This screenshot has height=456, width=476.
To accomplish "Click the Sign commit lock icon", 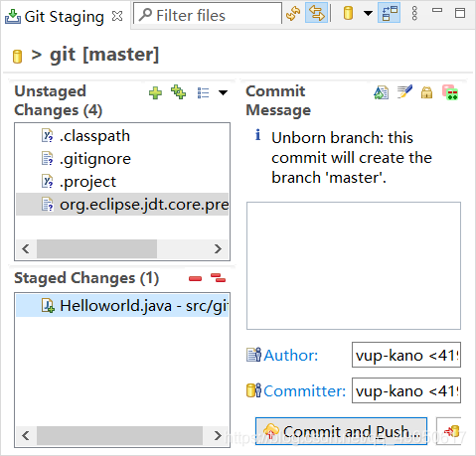I will tap(426, 92).
